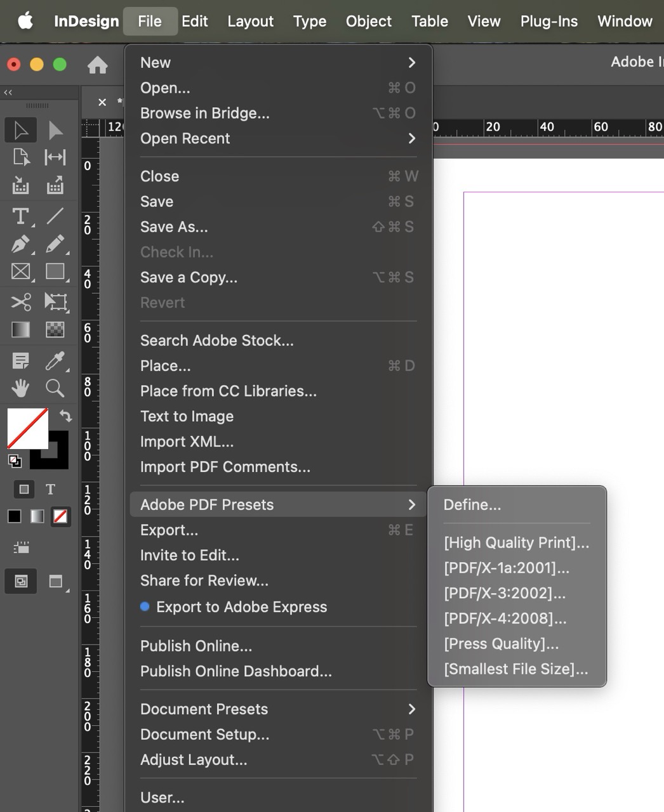Choose Define... in PDF presets
This screenshot has width=664, height=812.
tap(517, 504)
